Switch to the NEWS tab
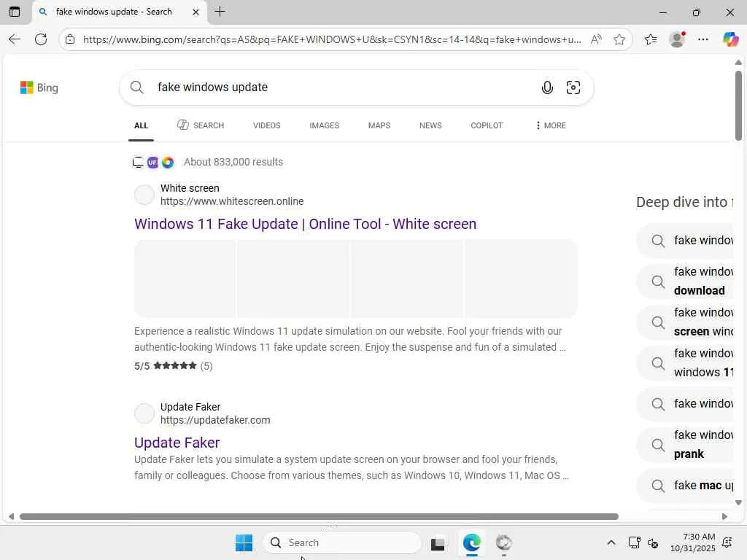The height and width of the screenshot is (560, 747). pyautogui.click(x=430, y=125)
